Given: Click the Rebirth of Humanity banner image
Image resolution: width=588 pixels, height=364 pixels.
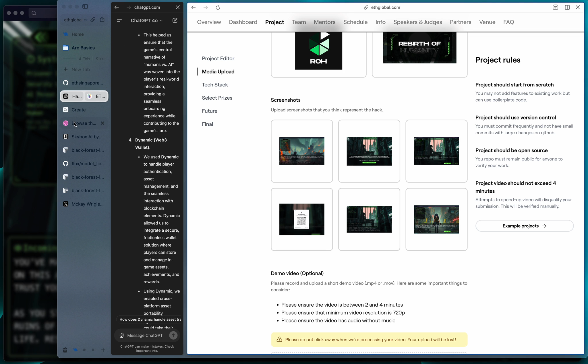Looking at the screenshot, I should 419,48.
